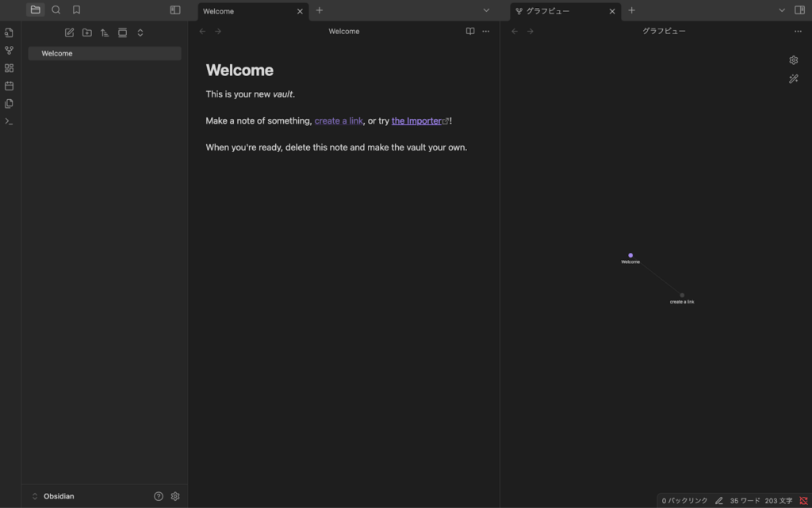Open today's daily note calendar icon
Image resolution: width=812 pixels, height=508 pixels.
point(9,86)
